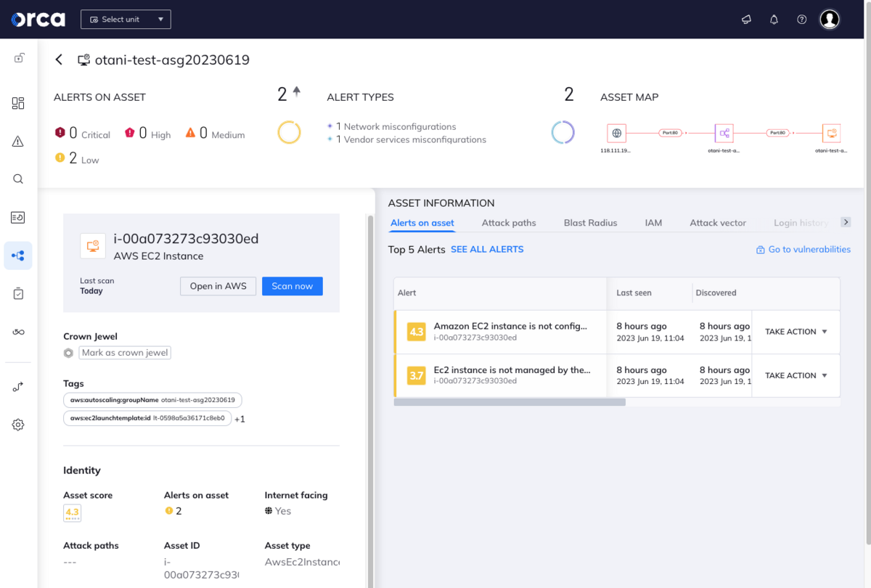This screenshot has height=588, width=871.
Task: Click the alert types donut chart
Action: click(x=563, y=132)
